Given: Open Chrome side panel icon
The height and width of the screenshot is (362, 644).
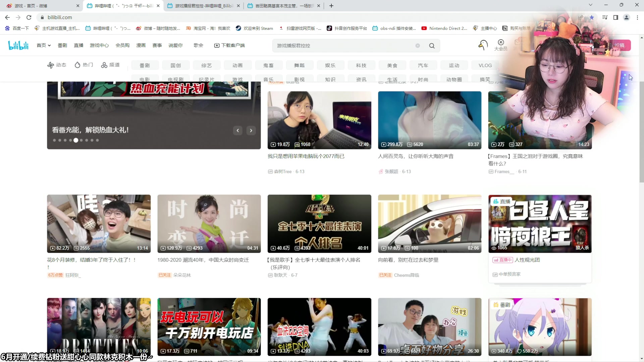Looking at the screenshot, I should (615, 17).
